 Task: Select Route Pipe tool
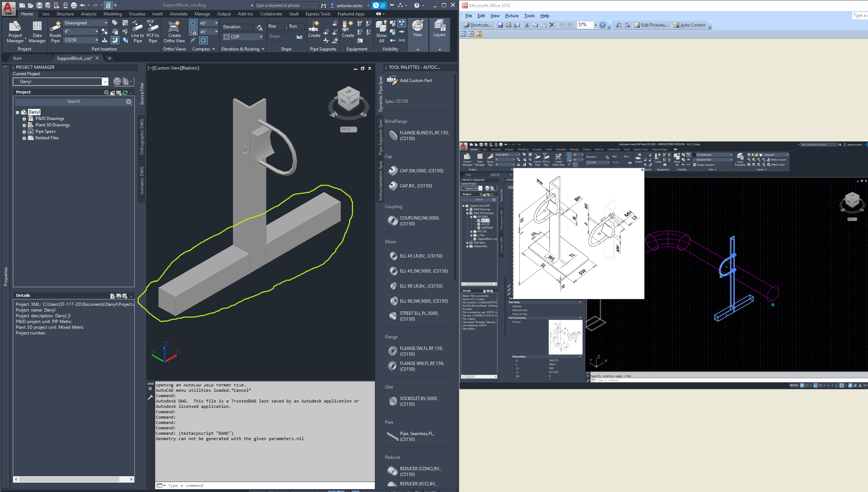click(55, 32)
